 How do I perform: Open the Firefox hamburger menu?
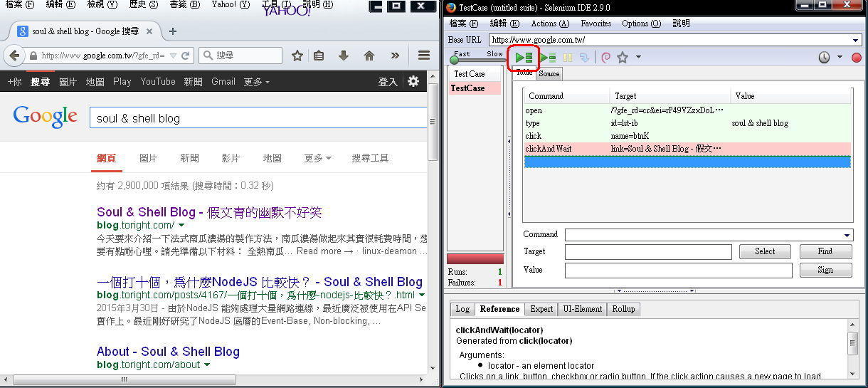(423, 56)
